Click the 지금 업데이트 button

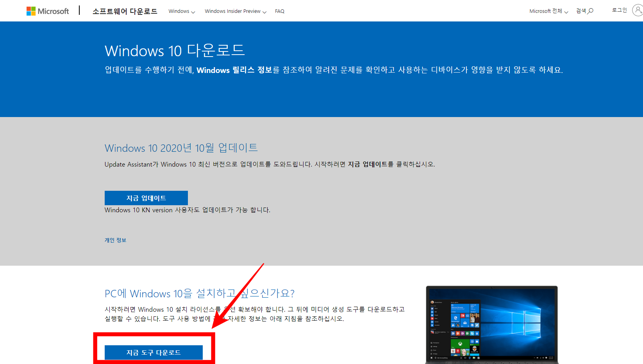click(x=146, y=198)
